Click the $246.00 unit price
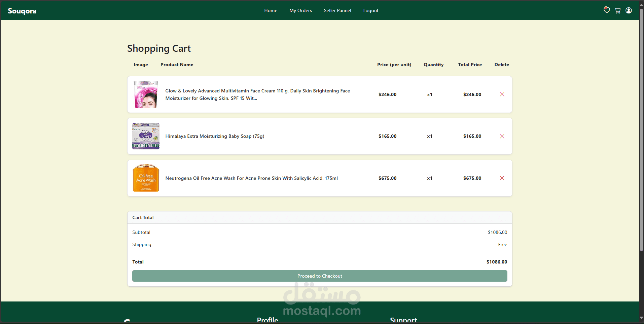This screenshot has height=324, width=644. (388, 94)
